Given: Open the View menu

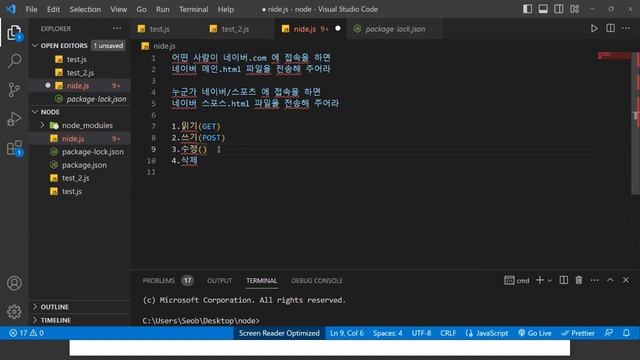Looking at the screenshot, I should pos(118,9).
